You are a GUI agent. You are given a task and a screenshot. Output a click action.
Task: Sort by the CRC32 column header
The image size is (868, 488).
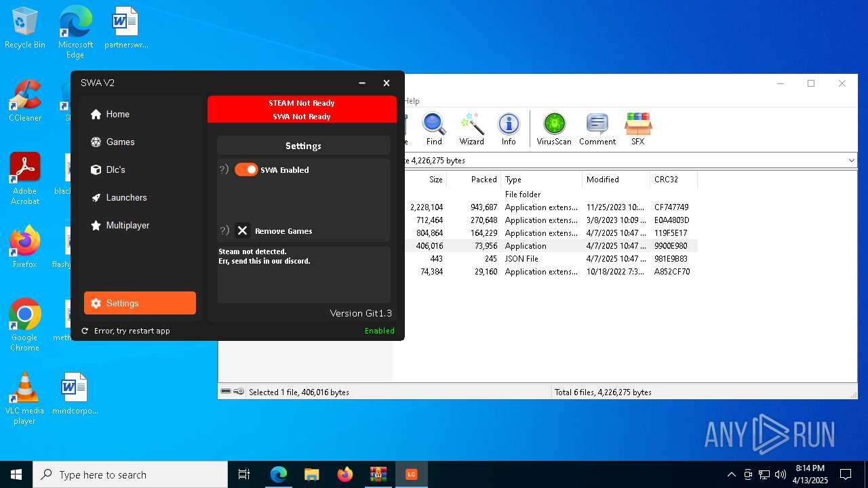coord(673,180)
